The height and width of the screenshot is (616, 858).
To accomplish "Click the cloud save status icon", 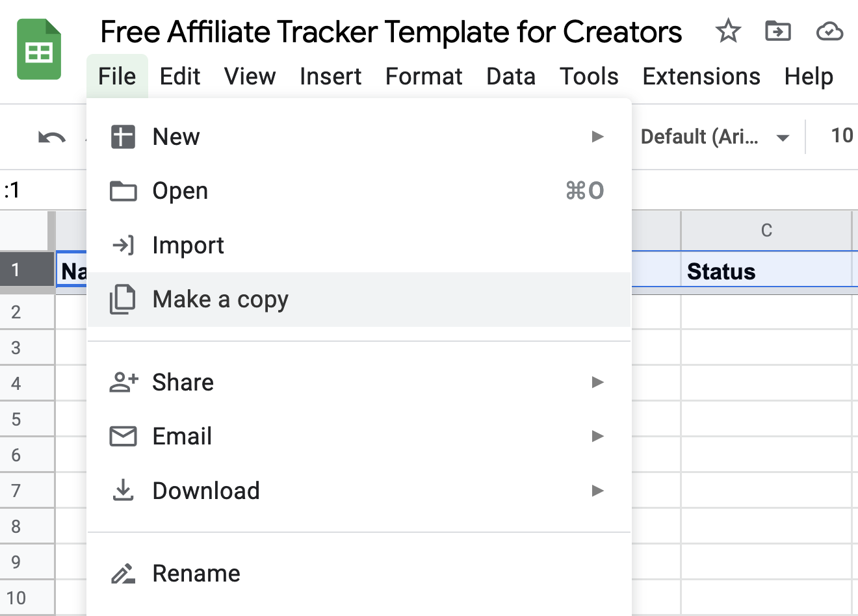I will point(829,31).
